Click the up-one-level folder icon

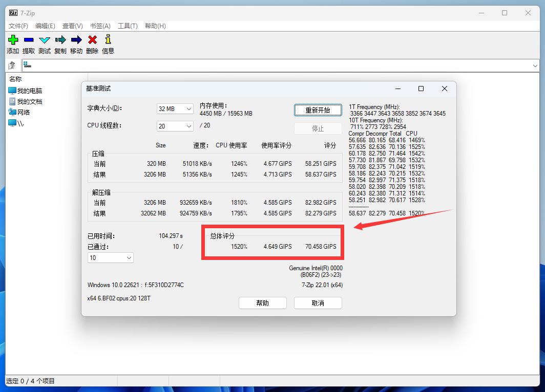(x=11, y=65)
